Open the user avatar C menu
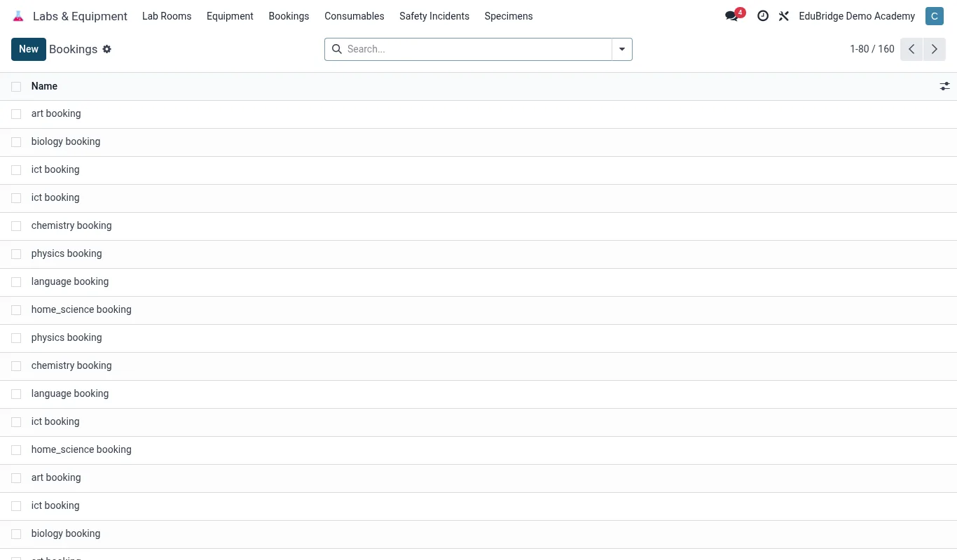The width and height of the screenshot is (957, 560). (935, 16)
